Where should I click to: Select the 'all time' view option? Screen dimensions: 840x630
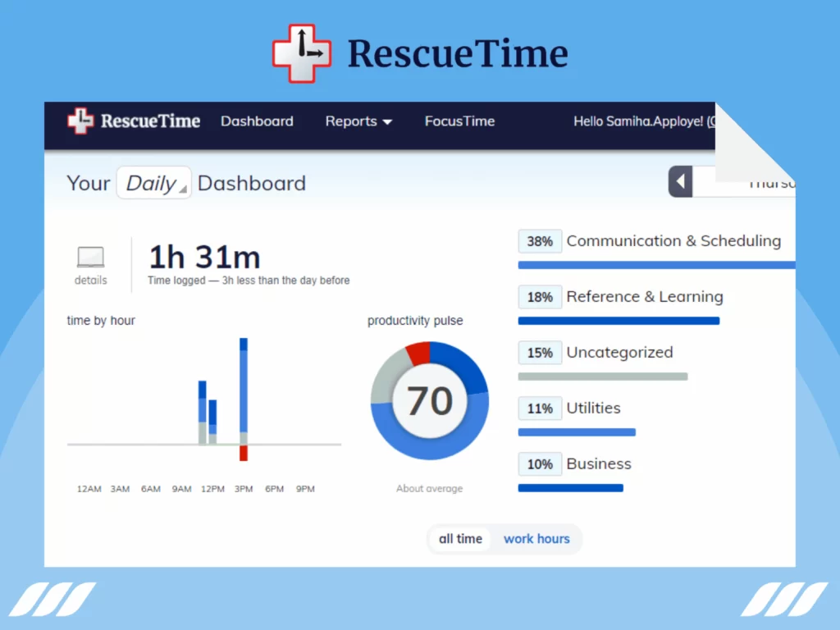pyautogui.click(x=460, y=539)
